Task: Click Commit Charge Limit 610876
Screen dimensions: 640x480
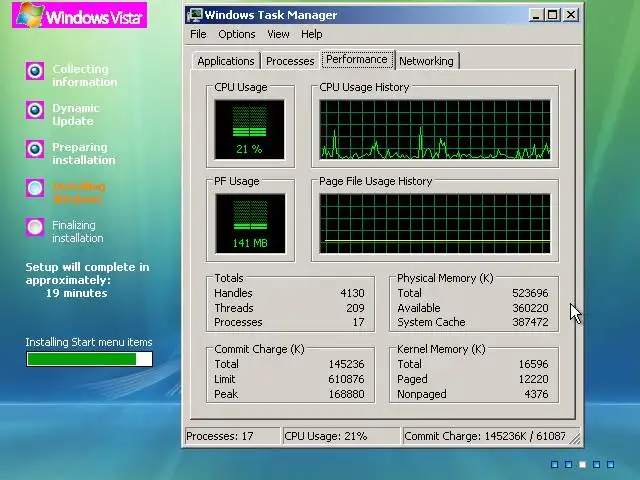Action: [x=347, y=379]
